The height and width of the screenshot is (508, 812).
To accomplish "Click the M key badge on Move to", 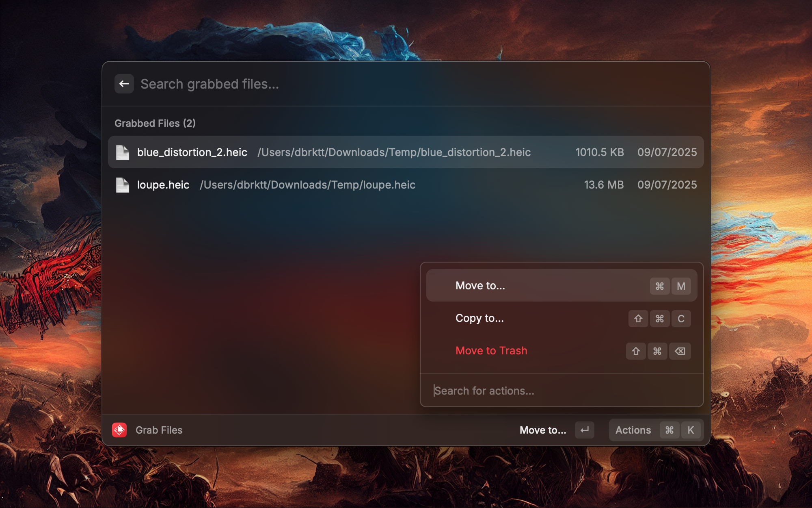I will coord(681,286).
